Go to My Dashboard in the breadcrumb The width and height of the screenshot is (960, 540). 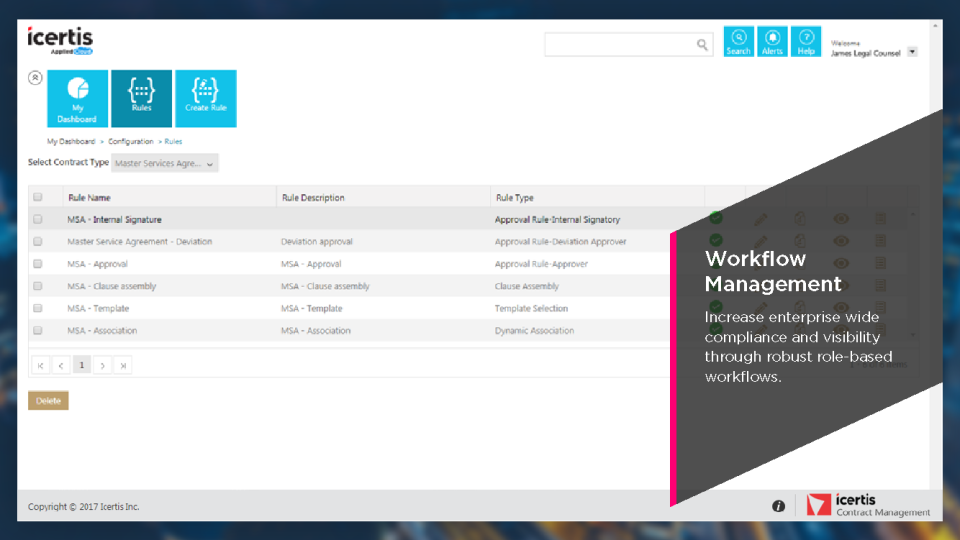click(71, 142)
